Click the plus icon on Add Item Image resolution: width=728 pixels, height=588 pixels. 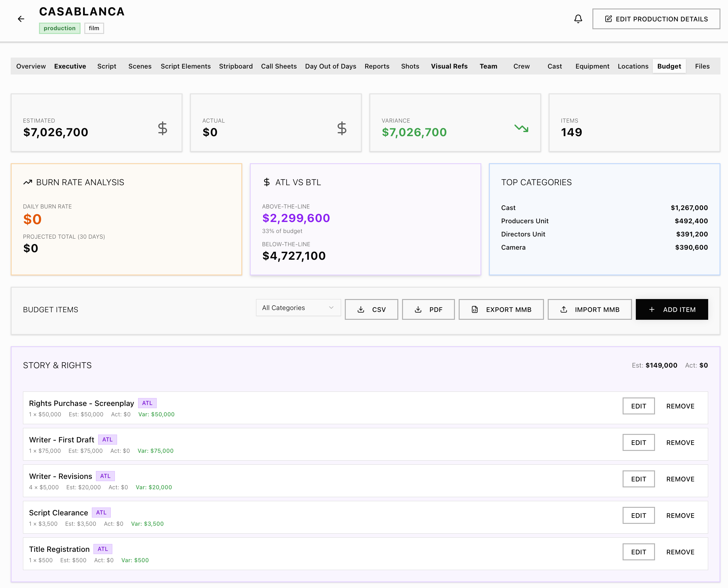(652, 309)
